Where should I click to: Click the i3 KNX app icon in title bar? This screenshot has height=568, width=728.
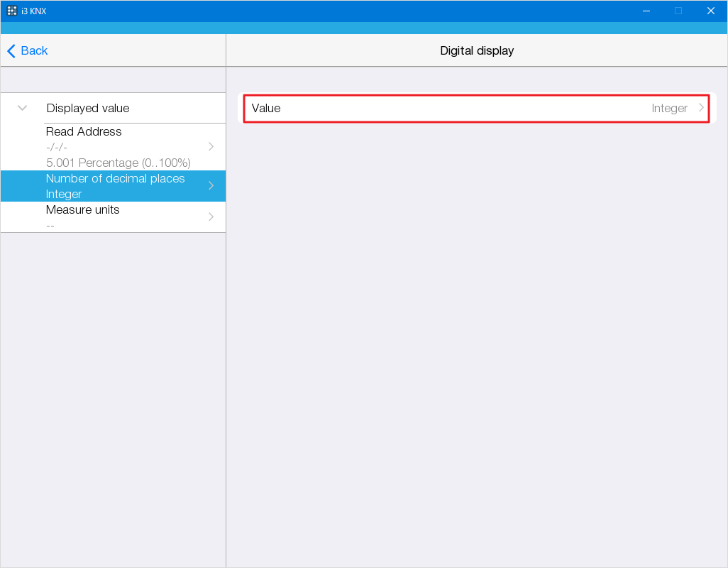(x=12, y=11)
